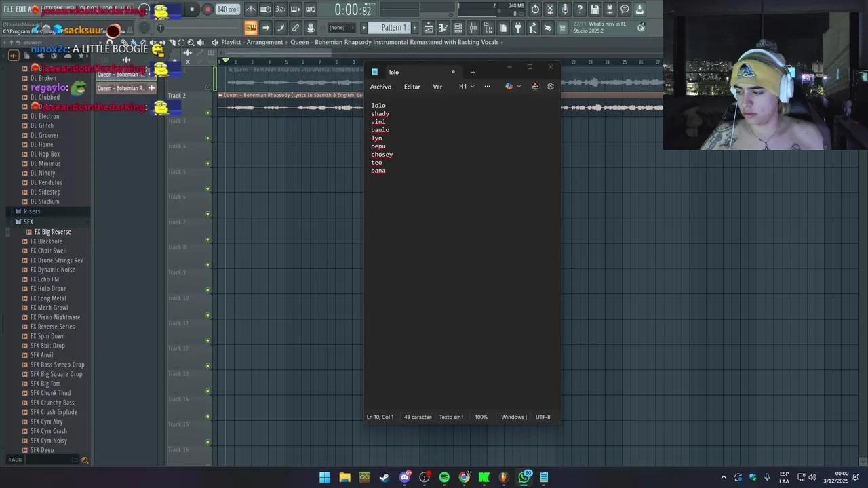Click the tempo tapper icon
The height and width of the screenshot is (488, 868).
pyautogui.click(x=533, y=28)
